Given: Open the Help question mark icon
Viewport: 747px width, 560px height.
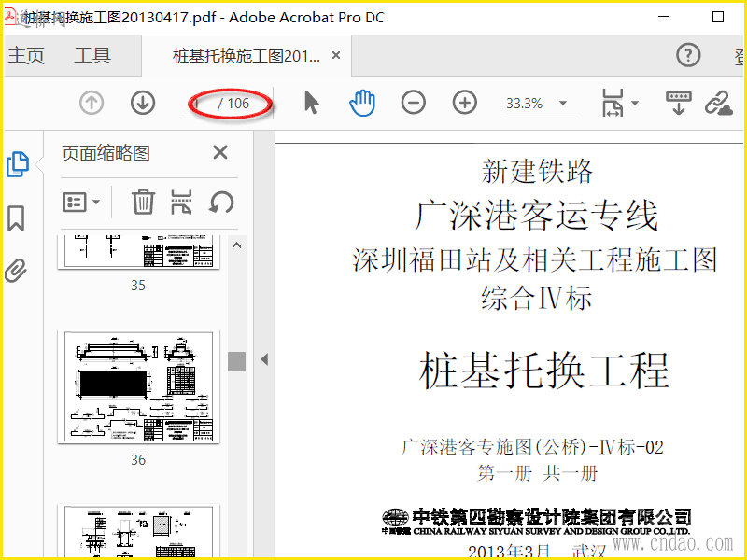Looking at the screenshot, I should tap(688, 55).
